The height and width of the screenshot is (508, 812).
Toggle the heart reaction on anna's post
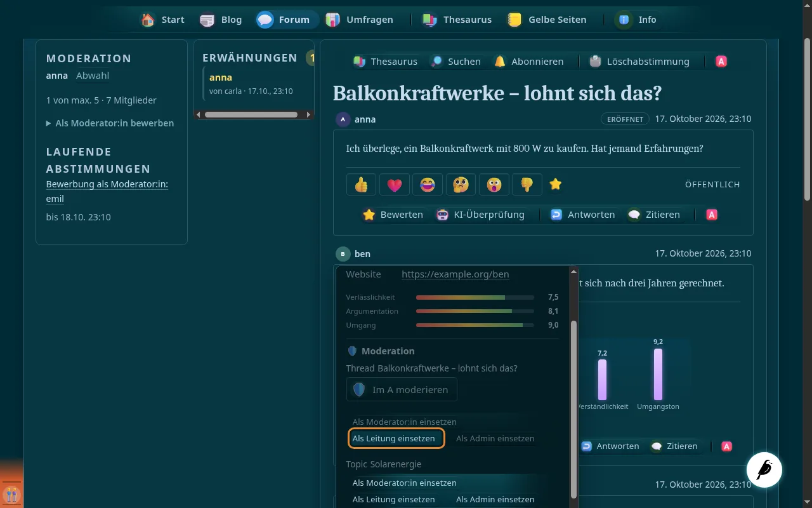(x=395, y=184)
